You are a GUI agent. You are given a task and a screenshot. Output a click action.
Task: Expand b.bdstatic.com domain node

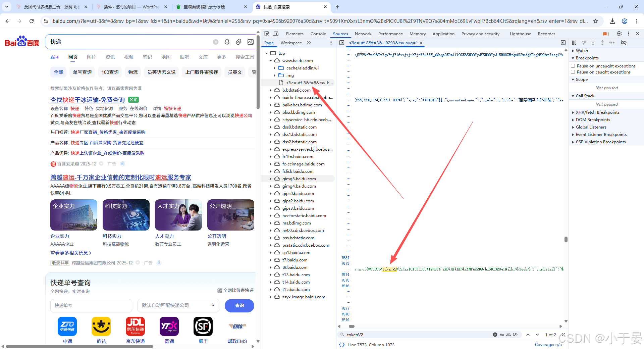(x=271, y=90)
